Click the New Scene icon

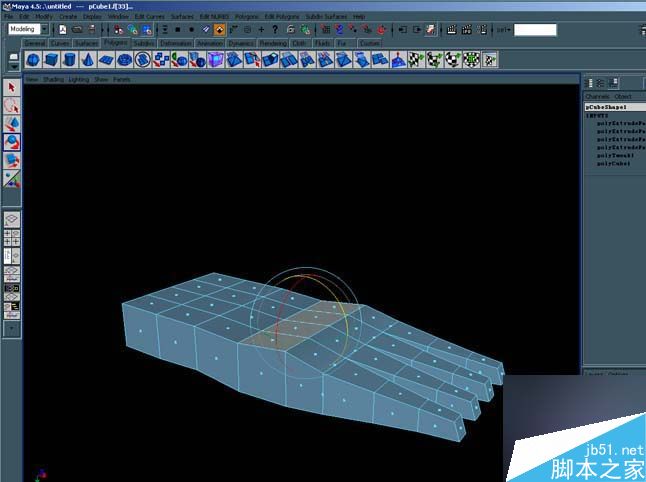coord(63,29)
